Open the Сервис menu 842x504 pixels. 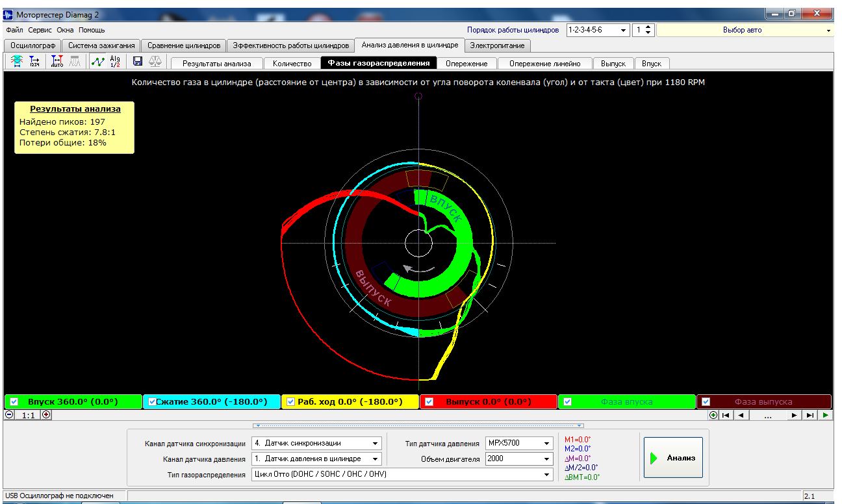40,30
